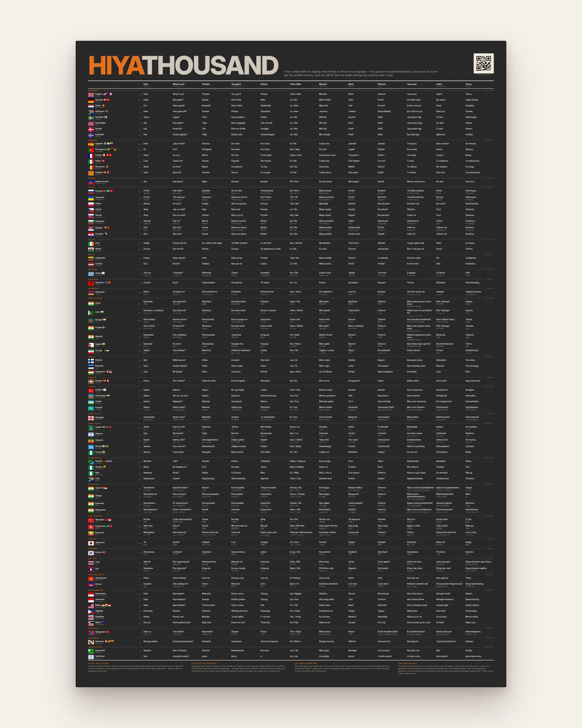Tap the French phrase Ça va ?

(176, 155)
